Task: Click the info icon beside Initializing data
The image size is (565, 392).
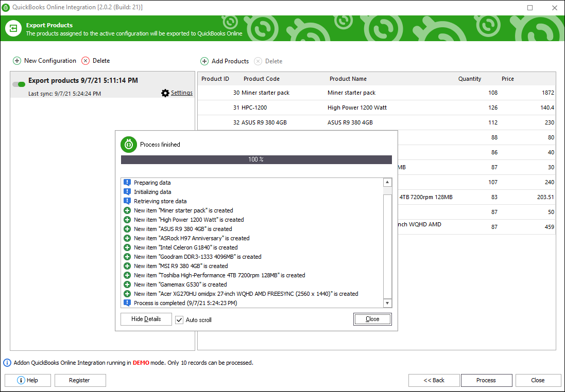Action: pyautogui.click(x=127, y=192)
